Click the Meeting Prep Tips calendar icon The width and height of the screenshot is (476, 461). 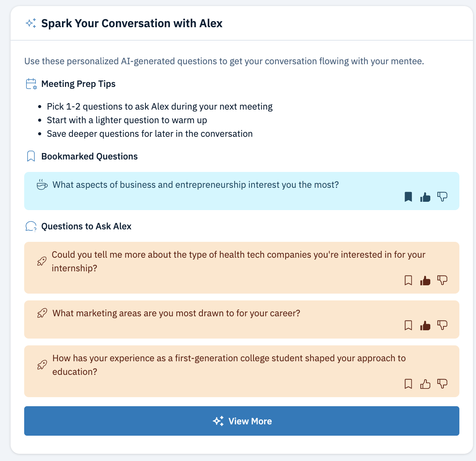[x=31, y=84]
